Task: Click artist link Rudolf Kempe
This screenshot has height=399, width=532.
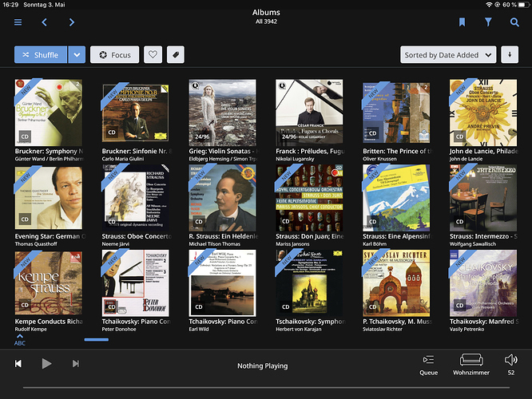Action: pos(31,329)
